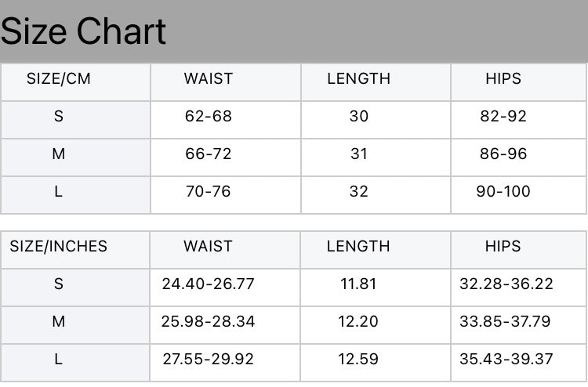This screenshot has height=387, width=588.
Task: Select the SIZE/CM header cell
Action: pos(59,79)
